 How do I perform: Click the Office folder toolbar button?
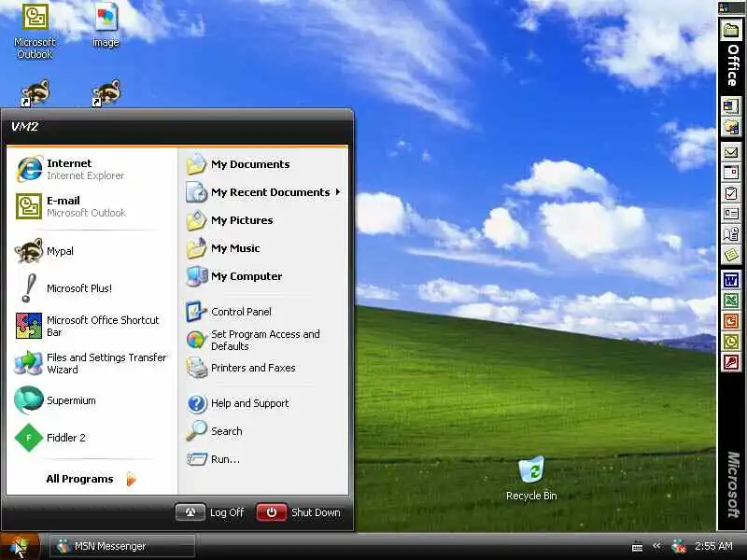pyautogui.click(x=731, y=31)
